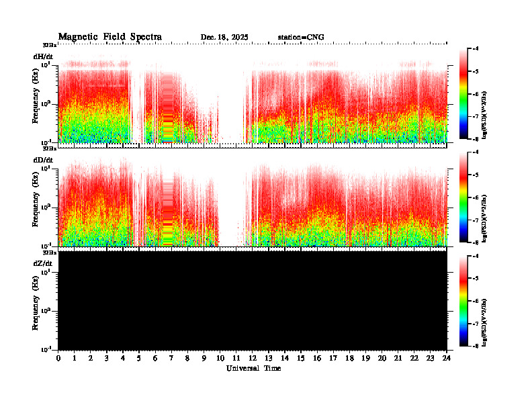The height and width of the screenshot is (411, 532).
Task: Click hour "8" on the time axis
Action: click(187, 358)
